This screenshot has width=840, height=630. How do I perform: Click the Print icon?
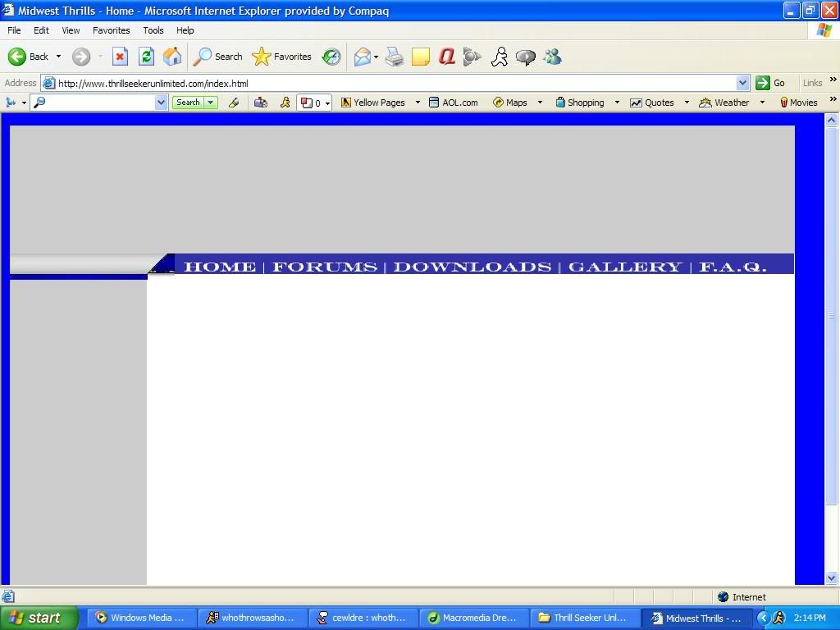click(x=395, y=57)
